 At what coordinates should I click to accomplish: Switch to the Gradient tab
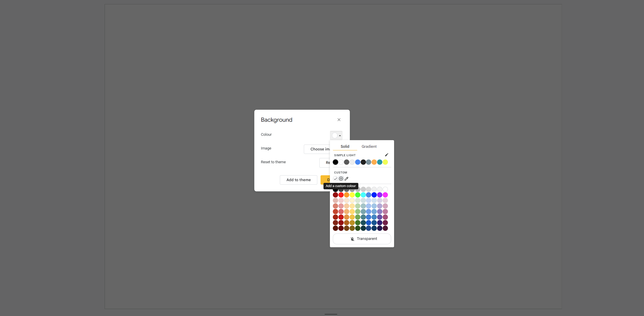[x=369, y=147]
